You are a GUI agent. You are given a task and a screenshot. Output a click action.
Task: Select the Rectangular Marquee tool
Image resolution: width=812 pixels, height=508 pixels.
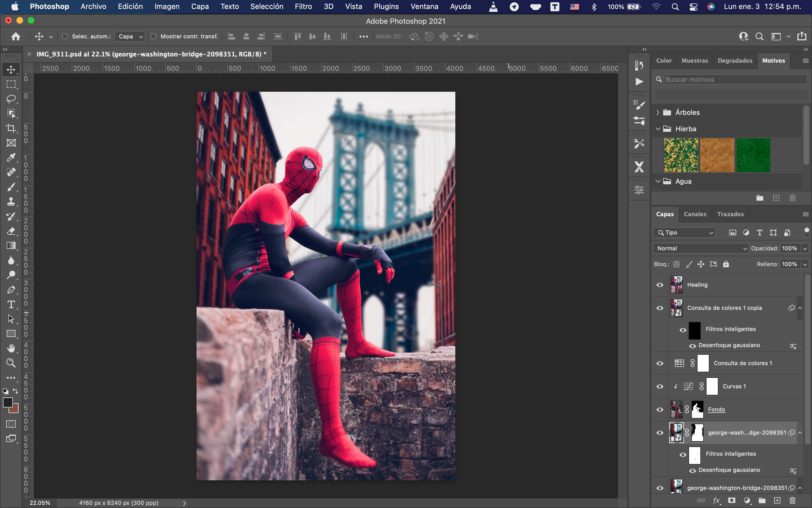click(x=11, y=84)
